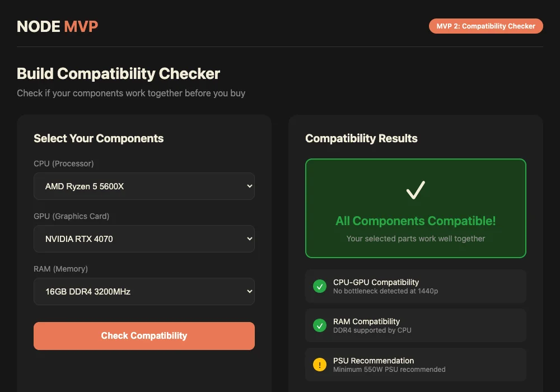This screenshot has width=560, height=392.
Task: Click the chevron on the CPU selector
Action: click(249, 186)
